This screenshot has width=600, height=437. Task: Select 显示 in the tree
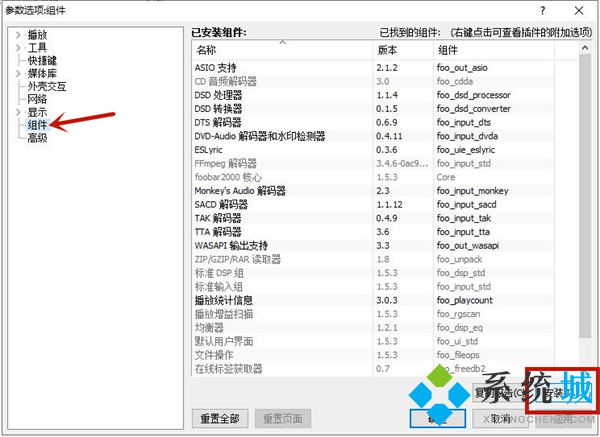(37, 112)
